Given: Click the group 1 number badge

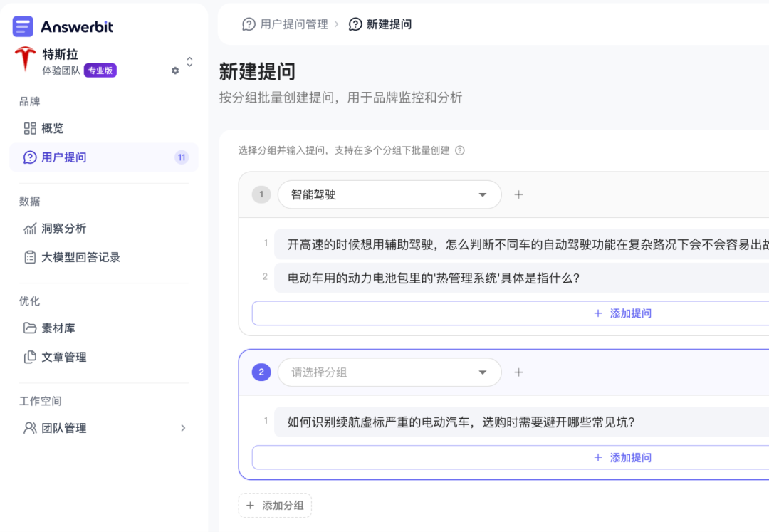Looking at the screenshot, I should pyautogui.click(x=261, y=194).
